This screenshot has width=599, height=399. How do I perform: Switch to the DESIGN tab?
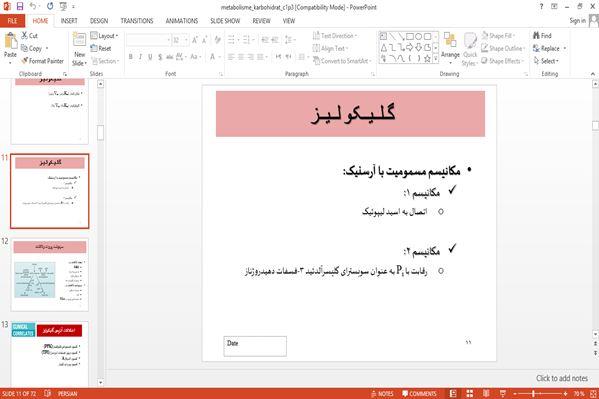(x=99, y=21)
